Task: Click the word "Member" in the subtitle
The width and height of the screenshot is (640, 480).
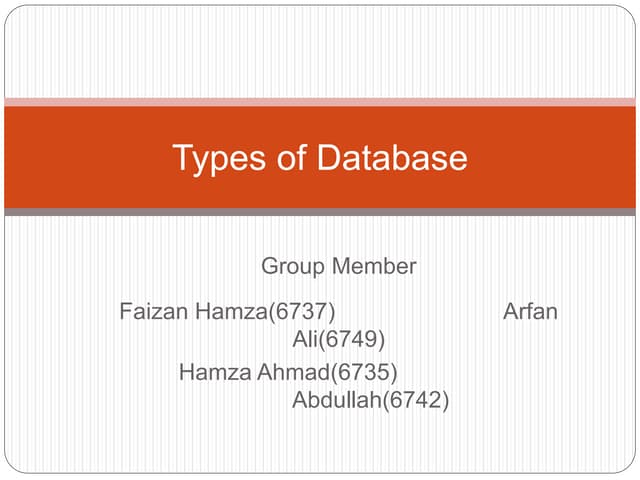Action: tap(373, 267)
